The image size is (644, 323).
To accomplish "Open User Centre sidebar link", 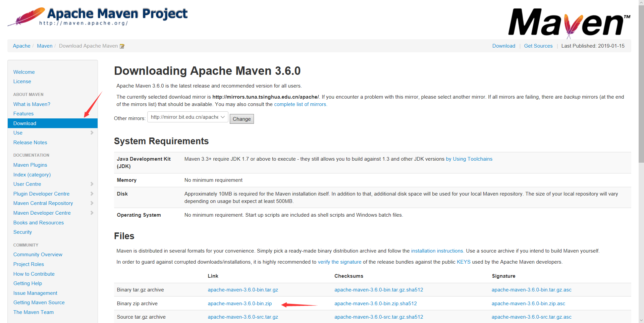I will click(27, 184).
